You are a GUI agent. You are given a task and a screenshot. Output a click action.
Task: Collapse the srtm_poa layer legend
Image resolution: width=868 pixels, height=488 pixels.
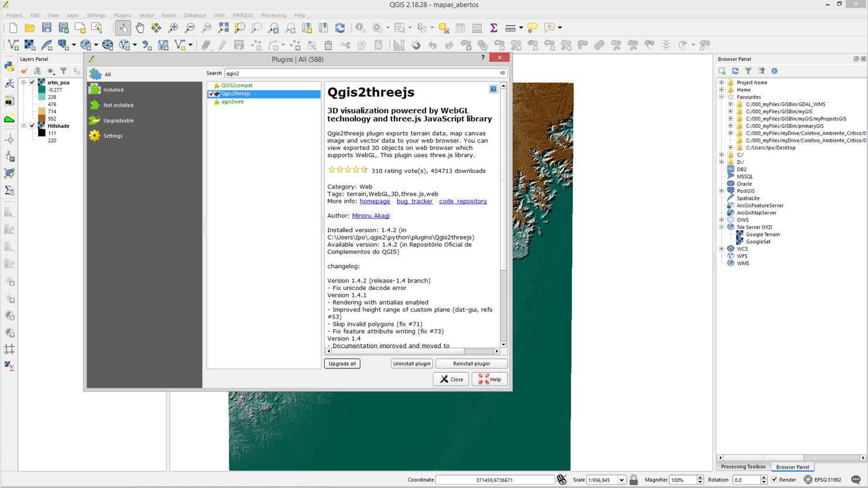[x=24, y=83]
